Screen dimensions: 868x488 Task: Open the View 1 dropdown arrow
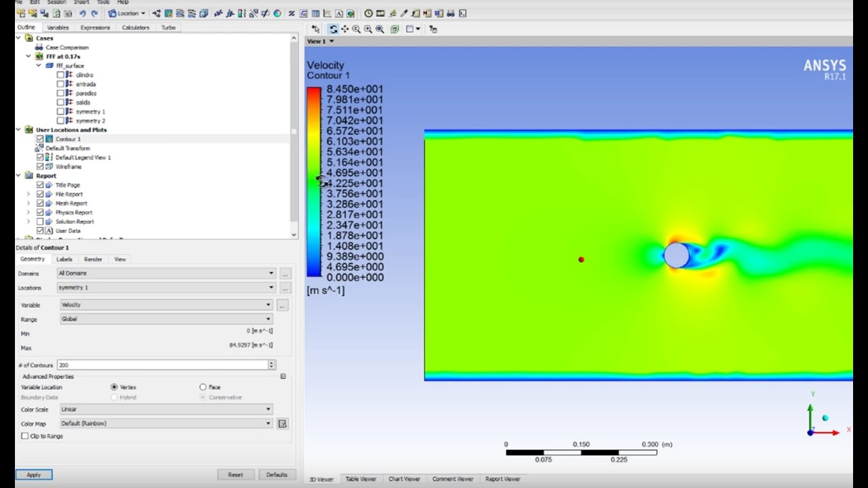click(331, 41)
